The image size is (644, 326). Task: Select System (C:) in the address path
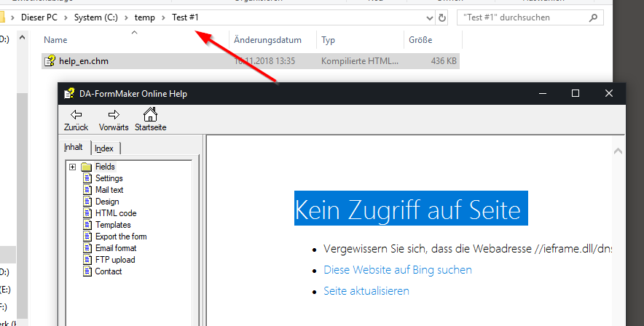click(x=95, y=17)
